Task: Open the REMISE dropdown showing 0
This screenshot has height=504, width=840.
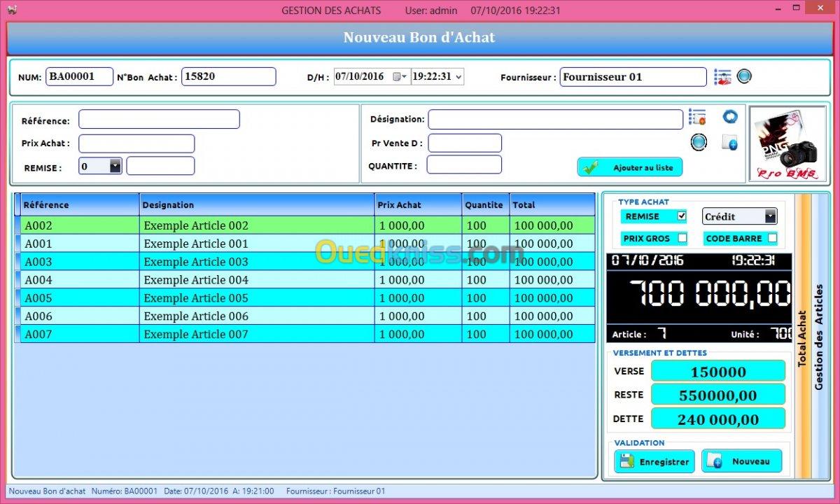Action: (x=115, y=166)
